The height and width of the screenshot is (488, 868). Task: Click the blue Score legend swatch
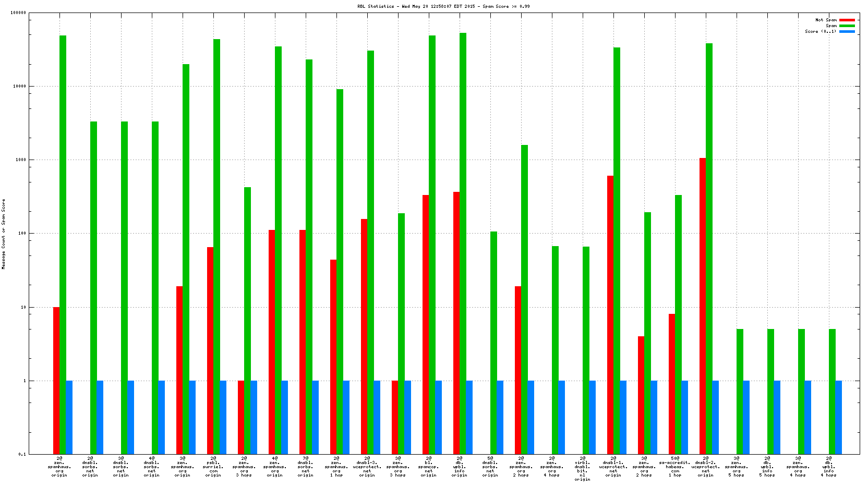point(847,31)
